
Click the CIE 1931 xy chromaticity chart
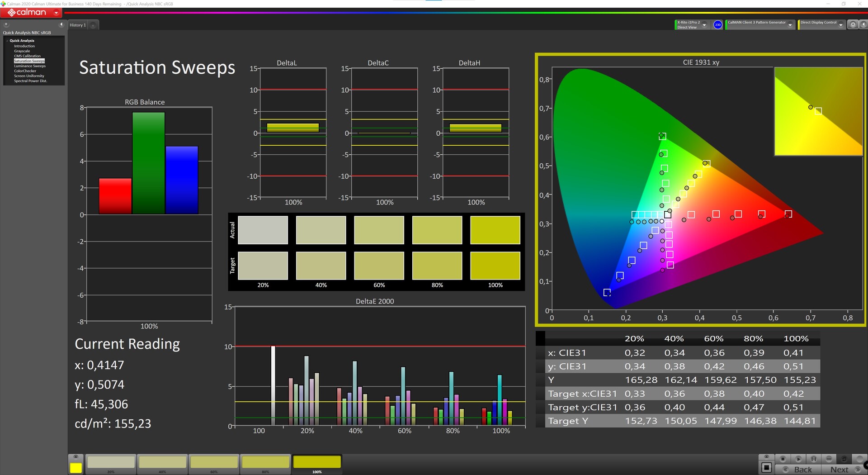point(700,190)
